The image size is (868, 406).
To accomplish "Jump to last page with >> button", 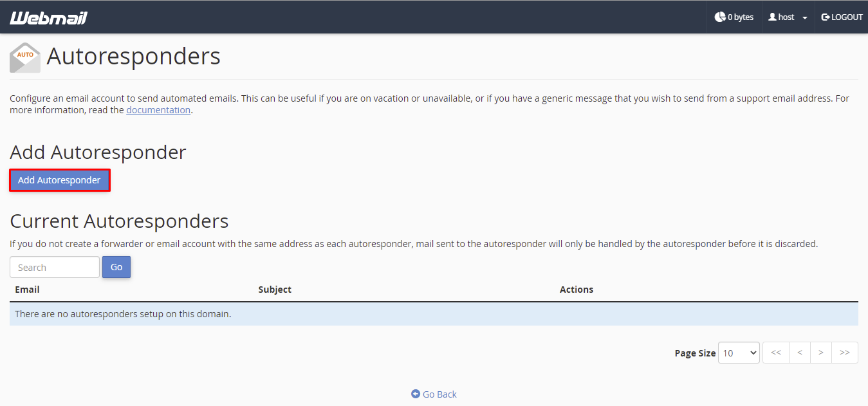I will 845,353.
